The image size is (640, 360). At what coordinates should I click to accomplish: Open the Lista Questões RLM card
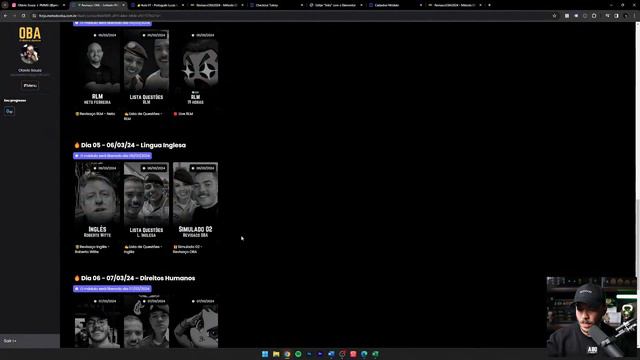pyautogui.click(x=146, y=68)
